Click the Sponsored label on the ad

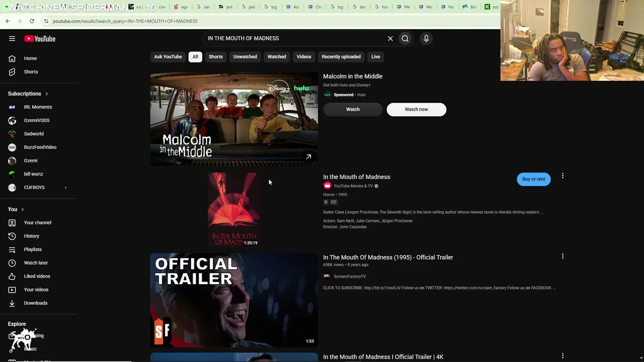click(x=344, y=95)
